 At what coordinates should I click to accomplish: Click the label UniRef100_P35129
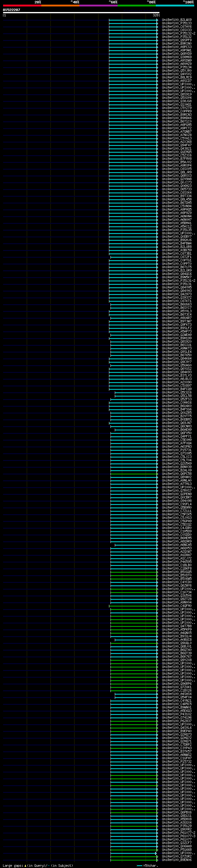176,826
